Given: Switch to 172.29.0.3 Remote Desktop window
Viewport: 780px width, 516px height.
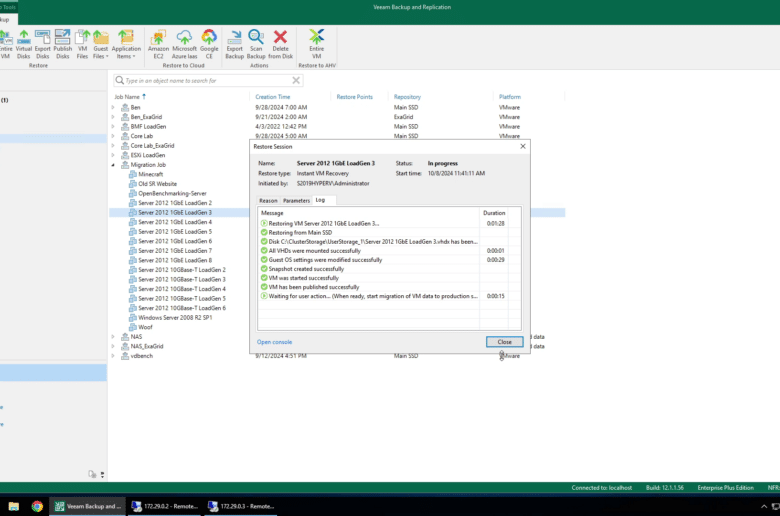Looking at the screenshot, I should point(241,506).
